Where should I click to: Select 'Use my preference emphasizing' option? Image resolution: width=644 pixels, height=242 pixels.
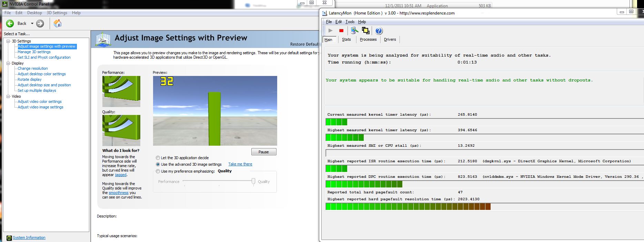click(158, 171)
